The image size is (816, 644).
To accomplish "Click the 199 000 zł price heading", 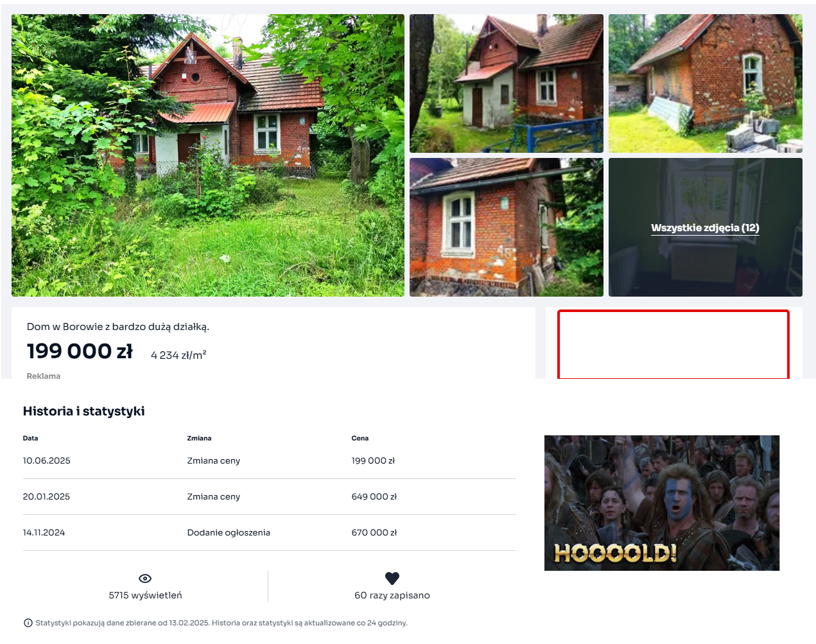I will coord(80,351).
